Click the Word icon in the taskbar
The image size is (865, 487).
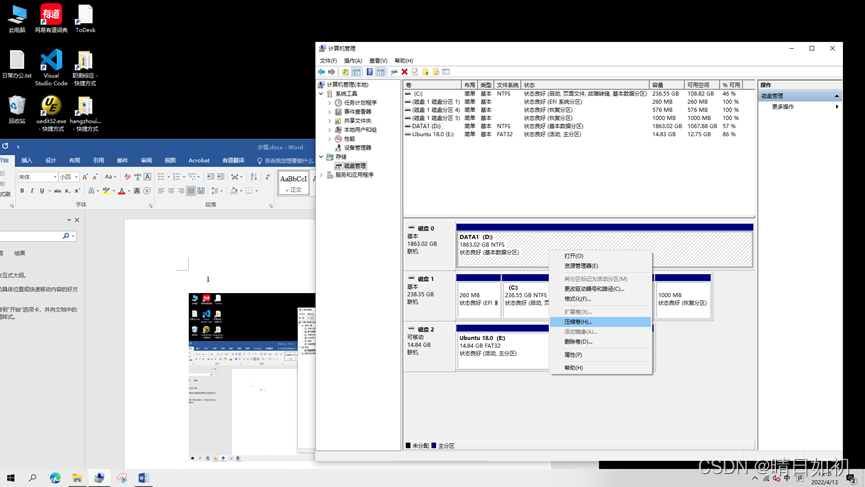(143, 478)
